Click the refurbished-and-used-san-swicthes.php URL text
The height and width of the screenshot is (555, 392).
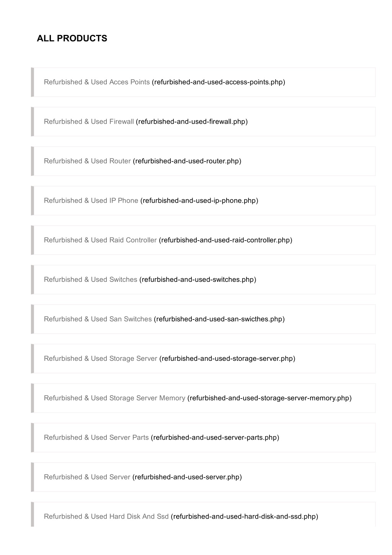pos(219,319)
